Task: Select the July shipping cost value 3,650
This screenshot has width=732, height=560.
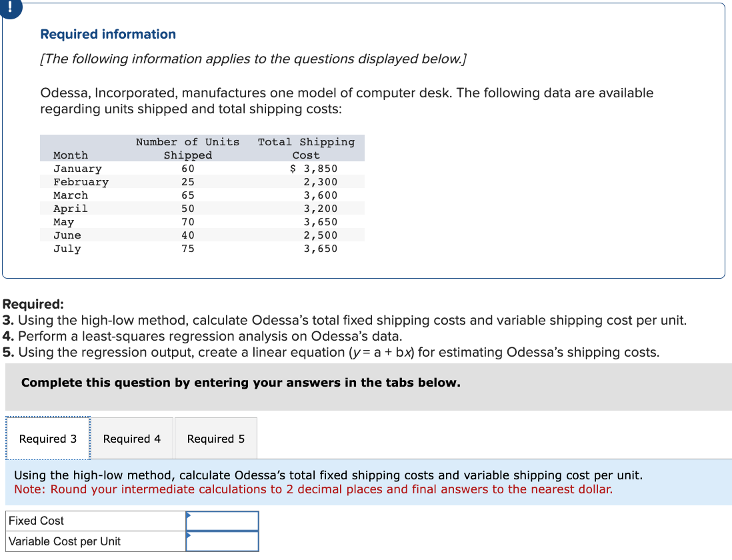Action: (x=320, y=248)
